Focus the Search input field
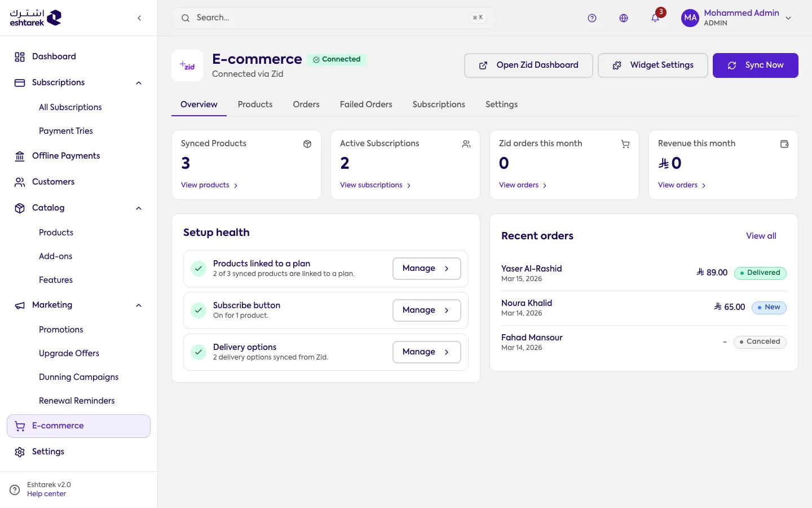This screenshot has width=812, height=508. [334, 18]
